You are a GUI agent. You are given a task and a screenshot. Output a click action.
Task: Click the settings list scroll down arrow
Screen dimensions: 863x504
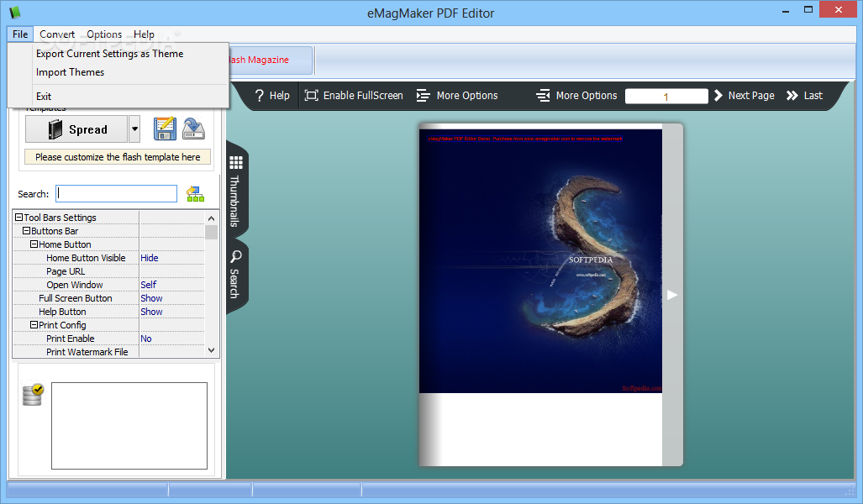pos(212,350)
